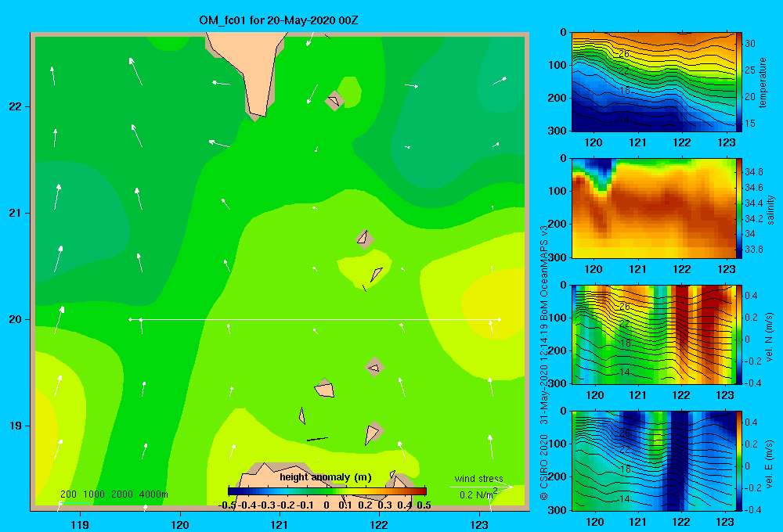Click the wind stress reference arrow in legend
The width and height of the screenshot is (783, 532).
pos(481,487)
